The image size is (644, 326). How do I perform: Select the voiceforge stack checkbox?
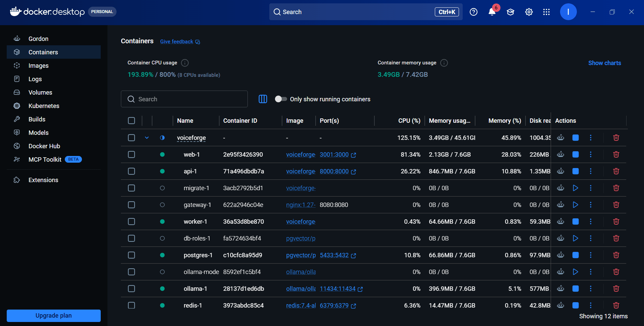(x=132, y=138)
